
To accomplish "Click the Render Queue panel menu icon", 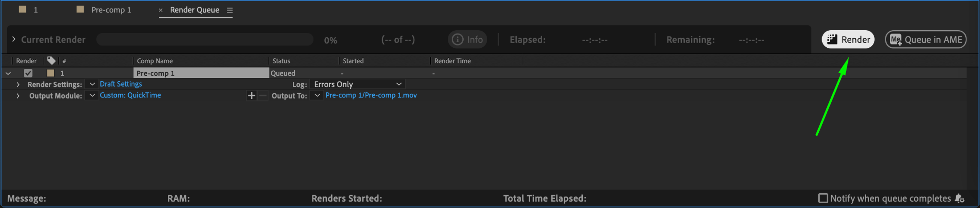I will click(230, 10).
